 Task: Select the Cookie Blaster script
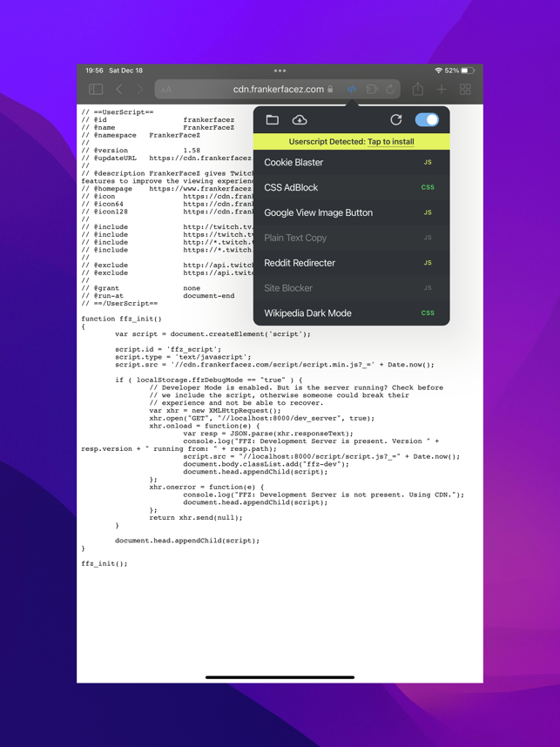click(x=351, y=163)
